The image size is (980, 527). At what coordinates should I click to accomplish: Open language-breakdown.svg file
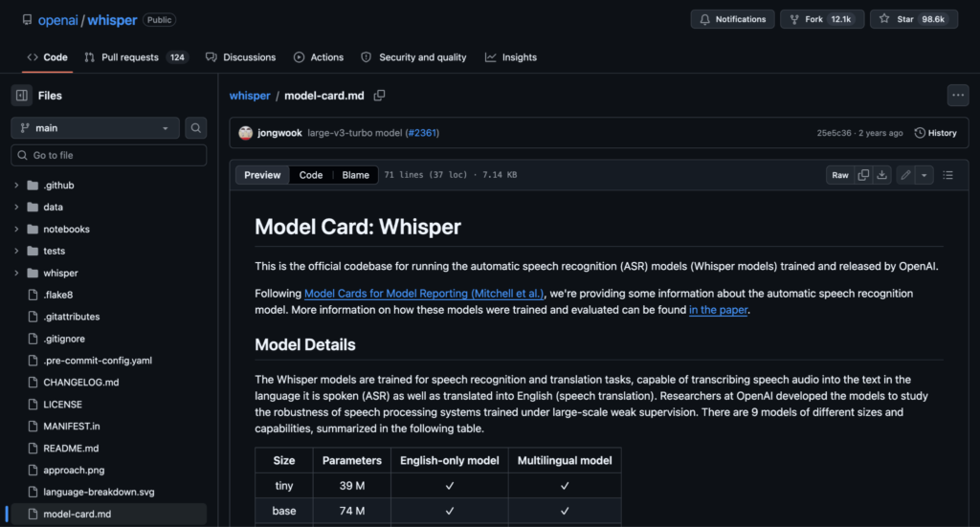pos(99,492)
